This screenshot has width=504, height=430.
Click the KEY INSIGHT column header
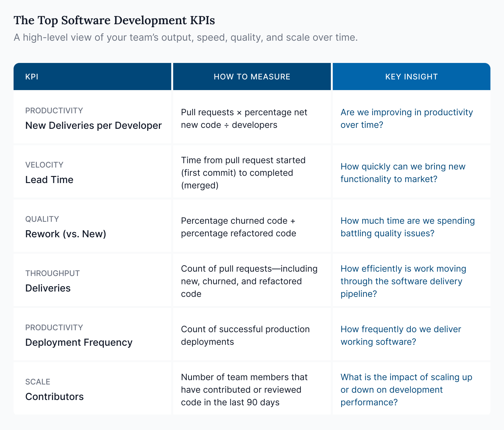point(411,77)
